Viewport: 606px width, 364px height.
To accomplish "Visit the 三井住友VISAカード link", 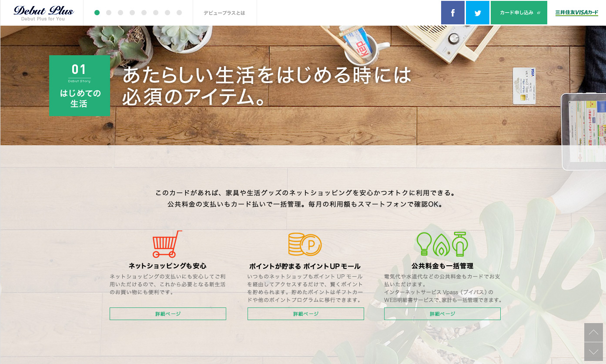I will click(x=577, y=13).
